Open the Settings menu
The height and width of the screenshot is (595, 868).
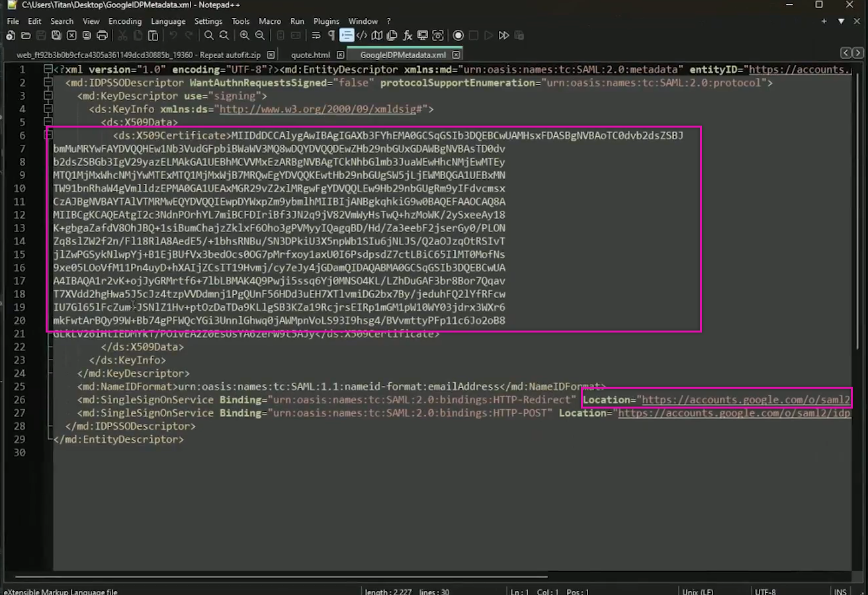click(x=208, y=21)
